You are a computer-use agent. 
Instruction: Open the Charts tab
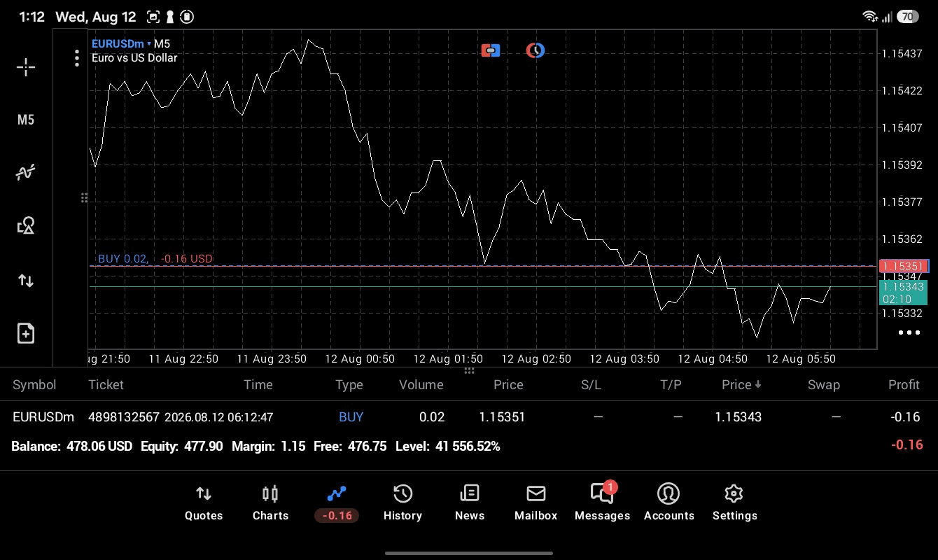[x=270, y=503]
